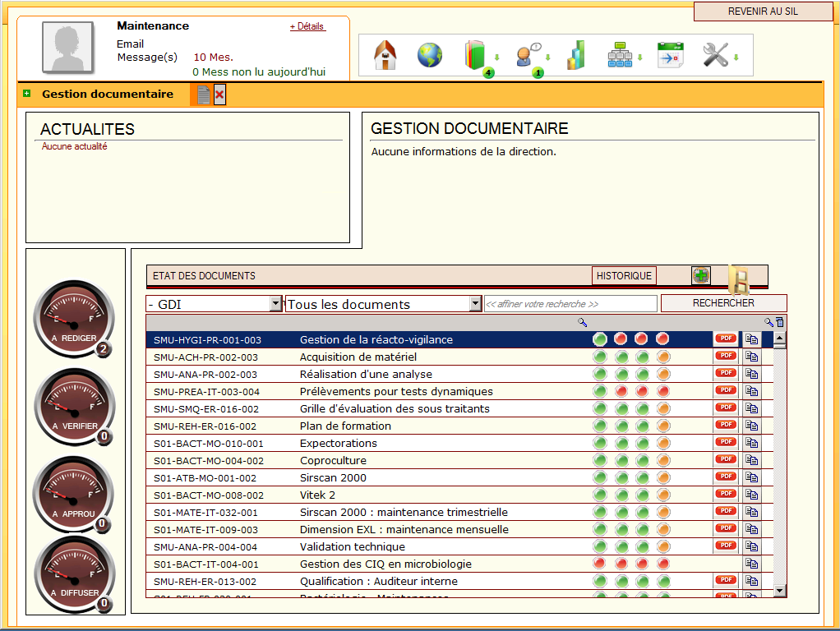Click the A DIFFUSER gauge
Image resolution: width=840 pixels, height=631 pixels.
[x=74, y=575]
